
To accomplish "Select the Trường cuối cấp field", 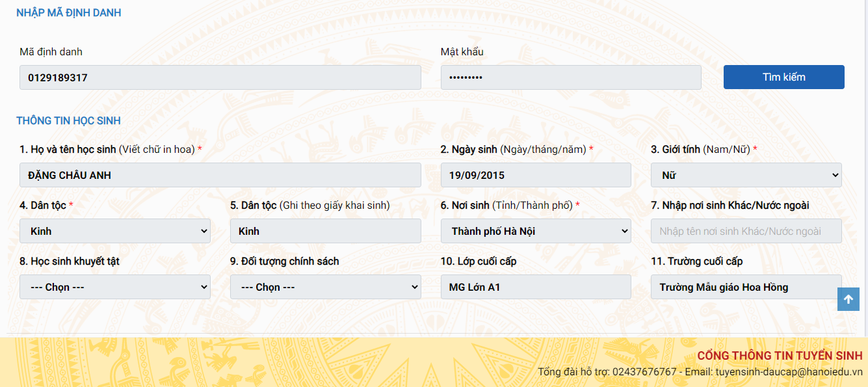I will coord(741,287).
